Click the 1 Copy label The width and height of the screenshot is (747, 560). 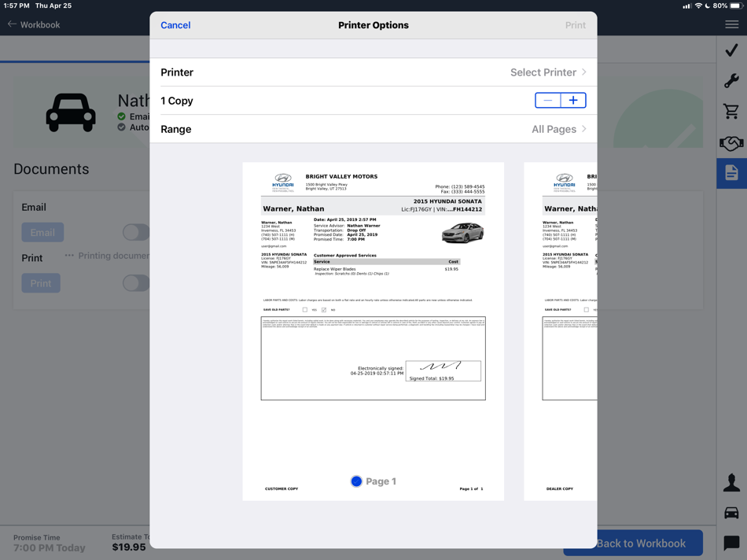(x=177, y=101)
